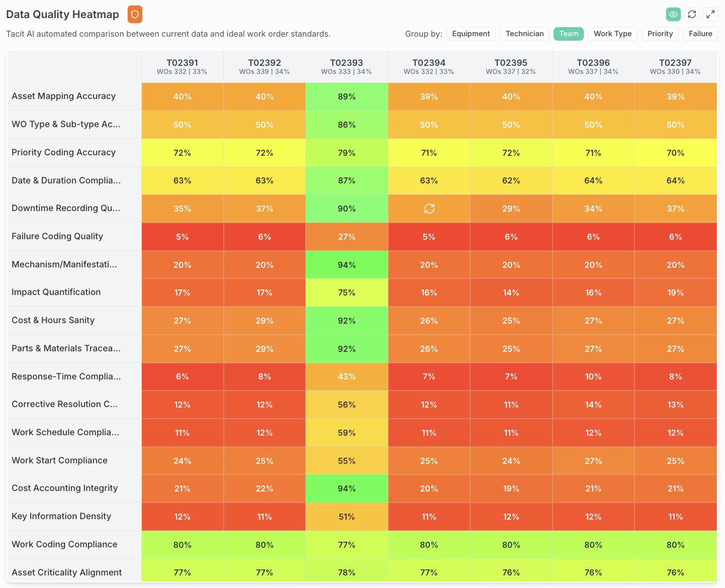The height and width of the screenshot is (588, 725).
Task: Expand truncated Mechanism/Manifestation row label
Action: [64, 264]
